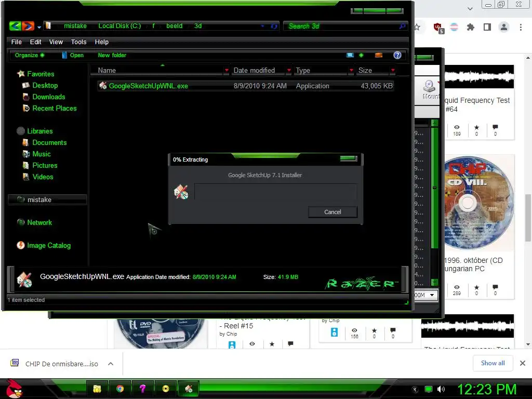Click Chrome side panel icon
This screenshot has height=399, width=532.
point(487,27)
